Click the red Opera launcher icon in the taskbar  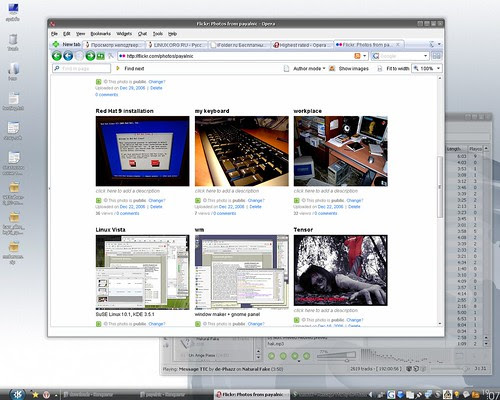pyautogui.click(x=47, y=395)
